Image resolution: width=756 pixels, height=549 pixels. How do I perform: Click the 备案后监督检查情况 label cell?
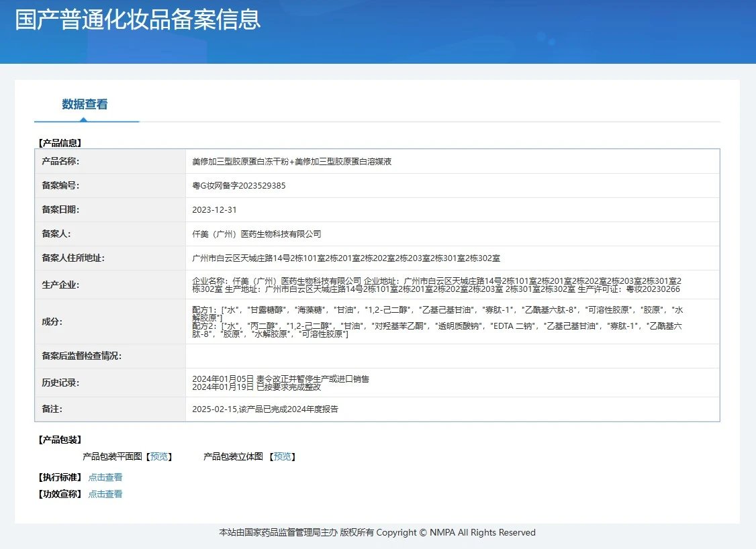pyautogui.click(x=110, y=356)
